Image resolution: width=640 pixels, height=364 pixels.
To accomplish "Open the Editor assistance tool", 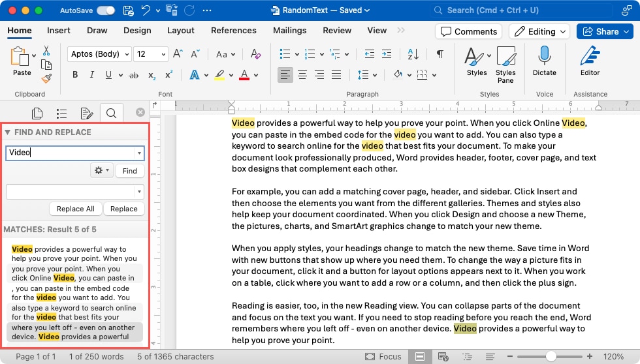I will (590, 61).
